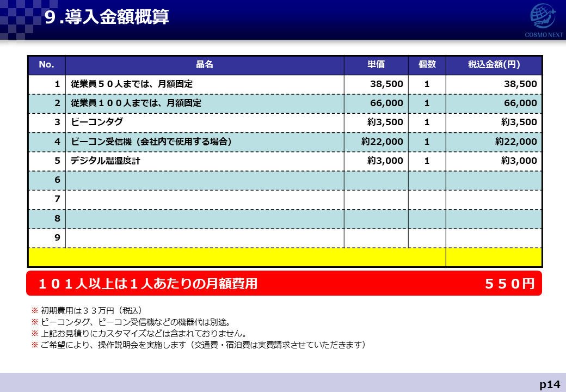Screen dimensions: 566x392
Task: Click the 個数 column header
Action: pyautogui.click(x=427, y=65)
